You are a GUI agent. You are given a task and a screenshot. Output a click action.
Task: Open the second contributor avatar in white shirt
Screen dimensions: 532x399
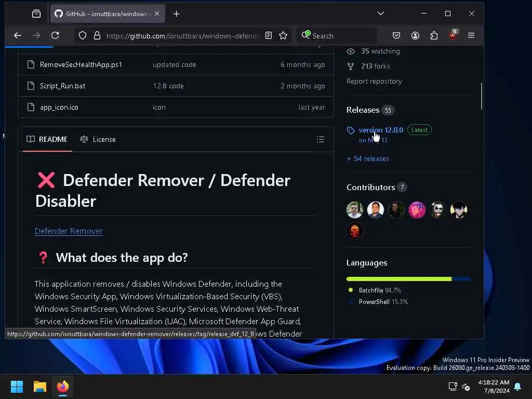[375, 210]
